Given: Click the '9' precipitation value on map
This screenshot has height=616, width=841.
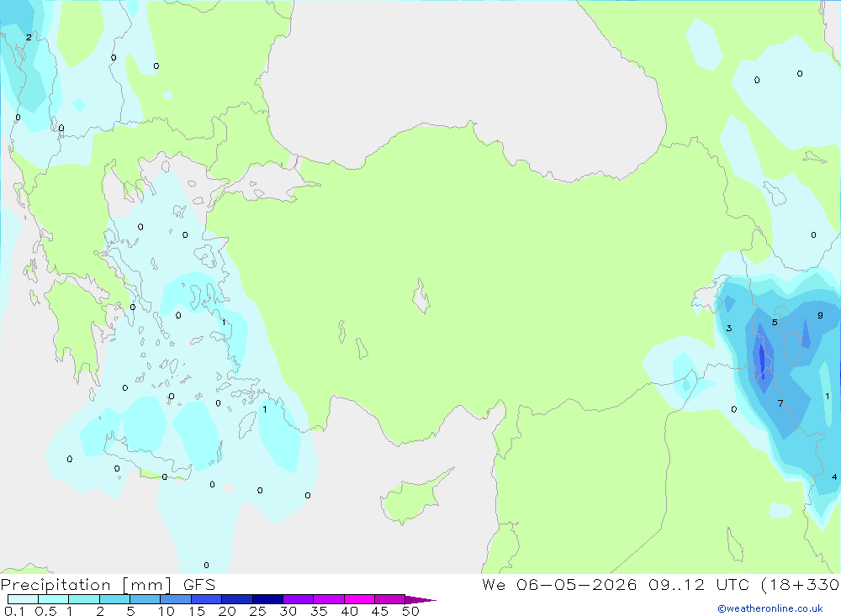Looking at the screenshot, I should tap(820, 315).
